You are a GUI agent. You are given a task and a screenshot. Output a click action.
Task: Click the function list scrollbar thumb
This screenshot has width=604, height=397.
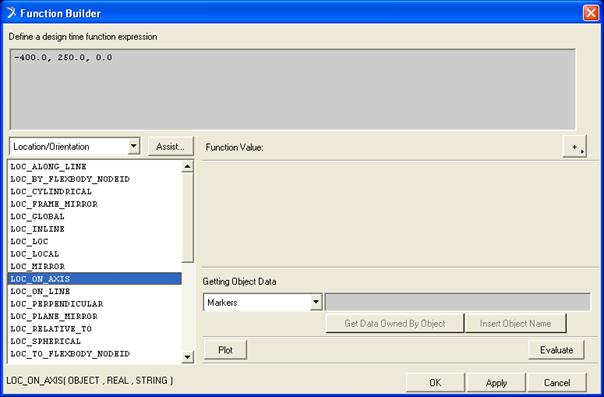(187, 218)
